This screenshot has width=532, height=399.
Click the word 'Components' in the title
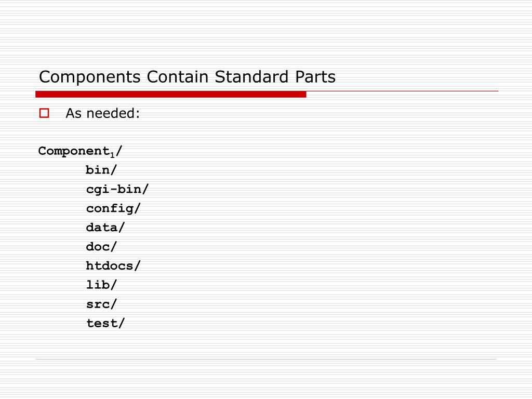pos(90,77)
